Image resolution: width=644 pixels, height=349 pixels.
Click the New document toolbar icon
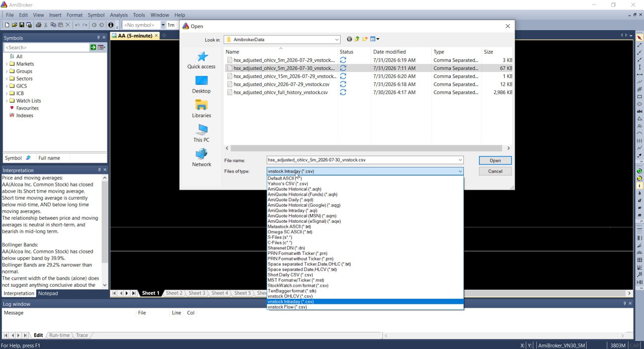[x=7, y=25]
